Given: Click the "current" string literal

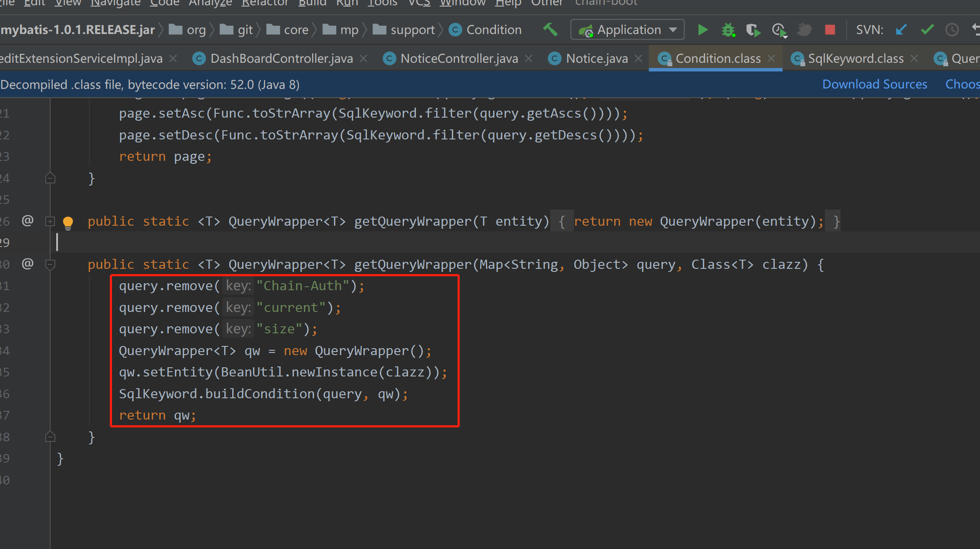Looking at the screenshot, I should pyautogui.click(x=291, y=308).
